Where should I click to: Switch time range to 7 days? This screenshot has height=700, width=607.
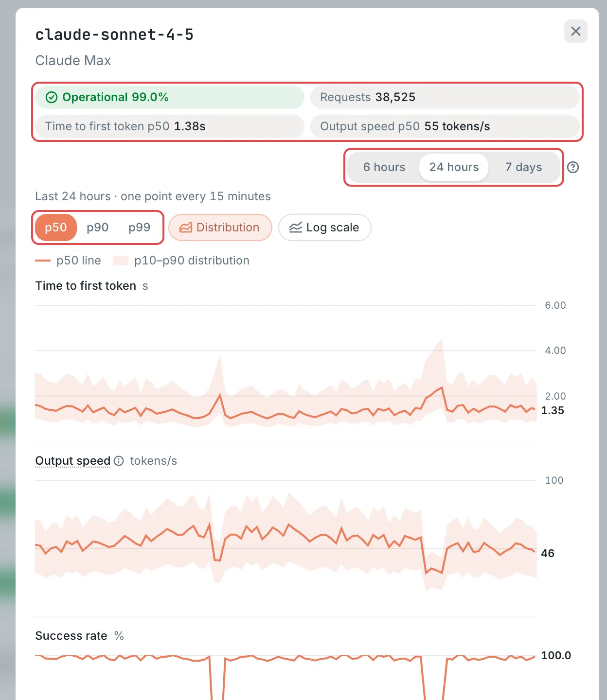pos(523,167)
